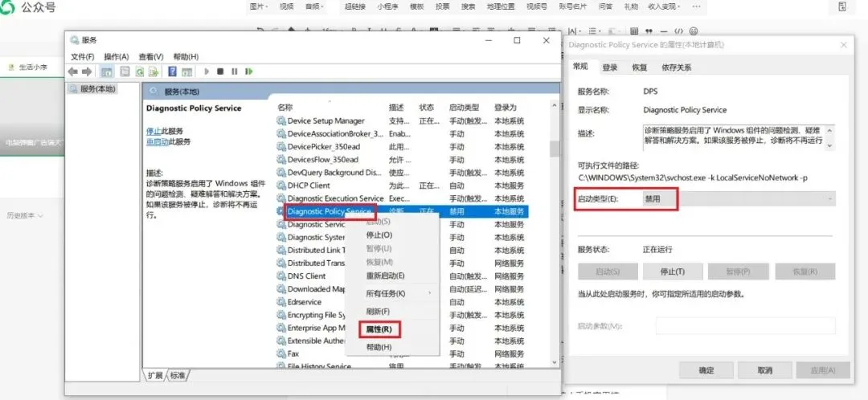868x400 pixels.
Task: Click the 取消 button in properties dialog
Action: click(x=765, y=370)
